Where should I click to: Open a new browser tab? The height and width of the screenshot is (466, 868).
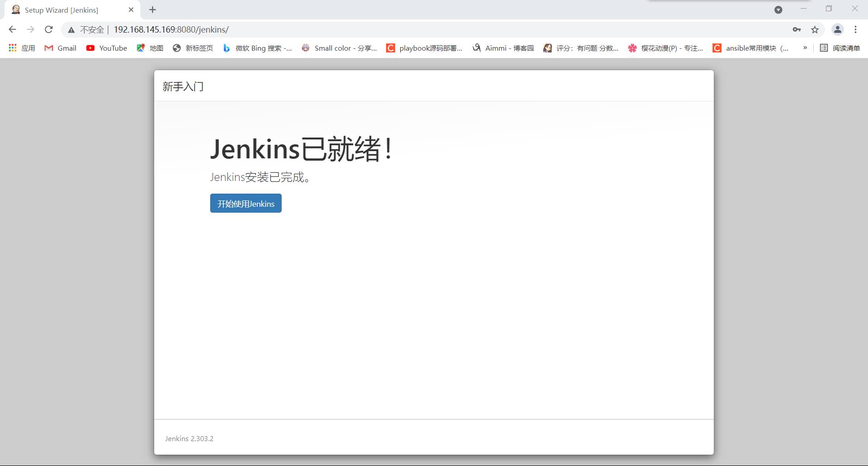(153, 10)
